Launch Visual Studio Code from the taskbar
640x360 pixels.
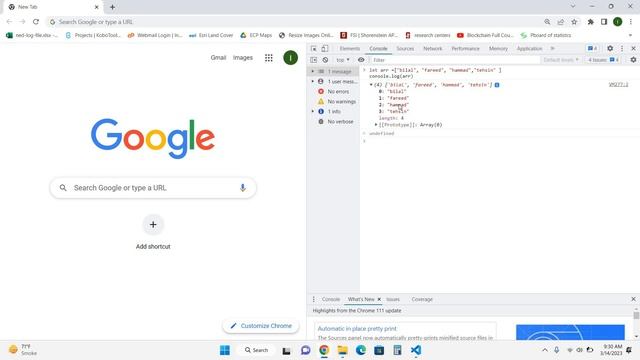point(416,350)
